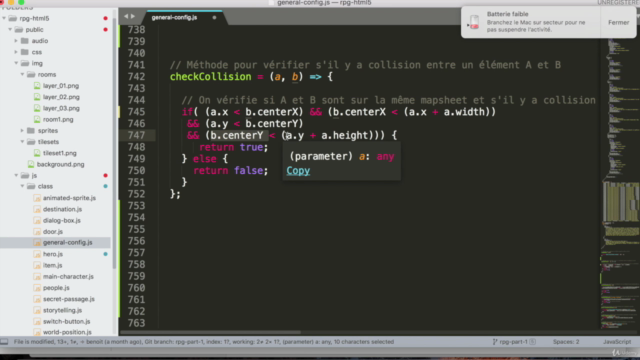Click the Batterie faible battery icon
The height and width of the screenshot is (360, 640).
point(474,22)
